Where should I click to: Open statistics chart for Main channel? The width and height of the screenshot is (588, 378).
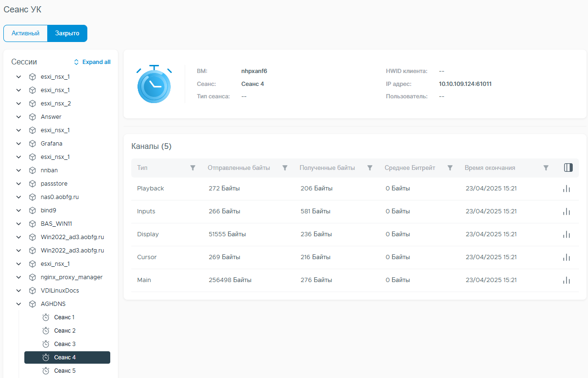(x=567, y=280)
